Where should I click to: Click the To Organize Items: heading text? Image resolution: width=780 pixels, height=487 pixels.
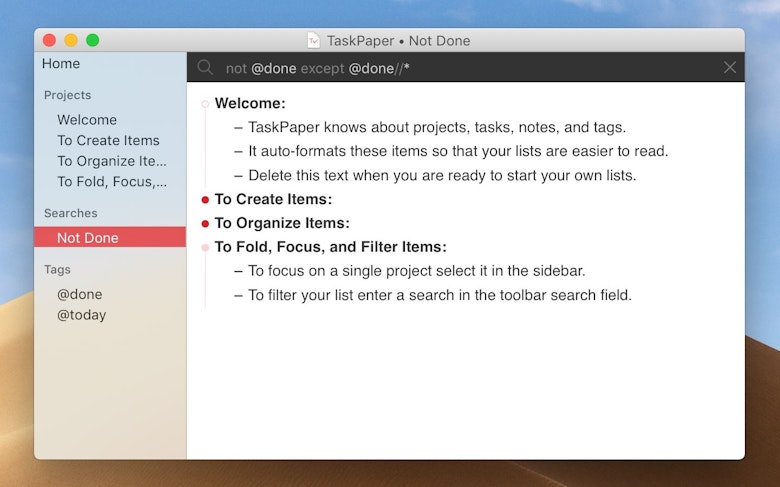tap(282, 223)
